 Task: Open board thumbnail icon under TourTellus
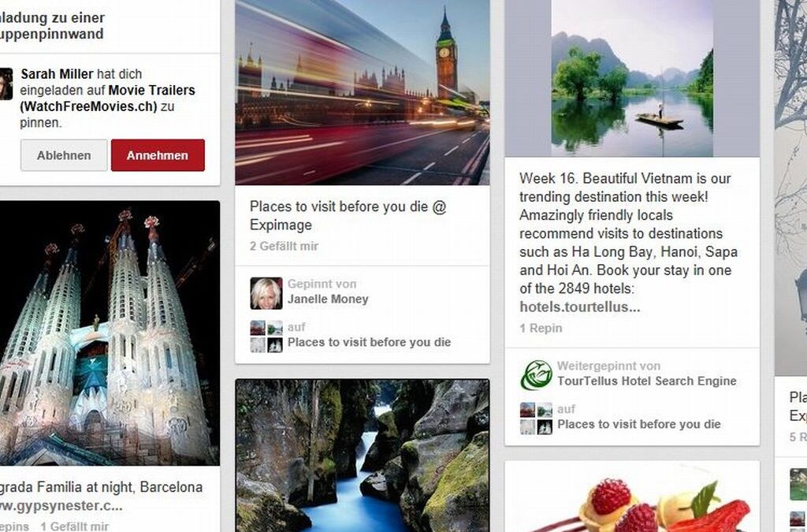click(x=536, y=419)
